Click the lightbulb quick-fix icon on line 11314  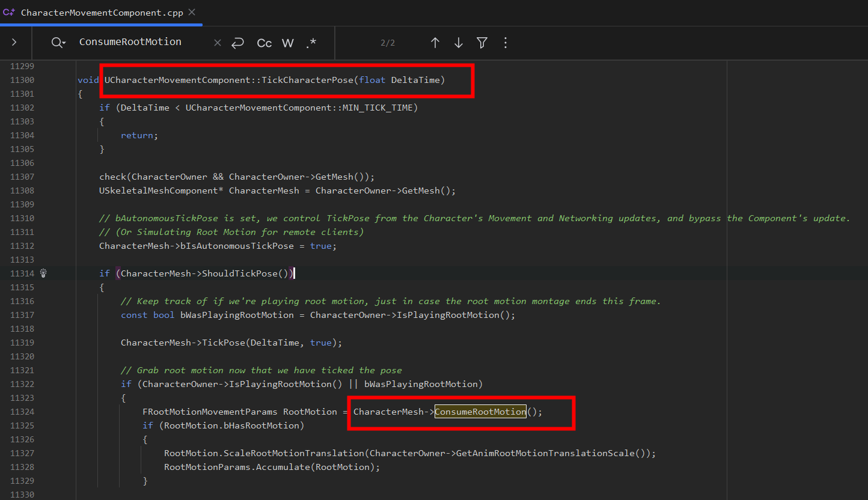43,273
